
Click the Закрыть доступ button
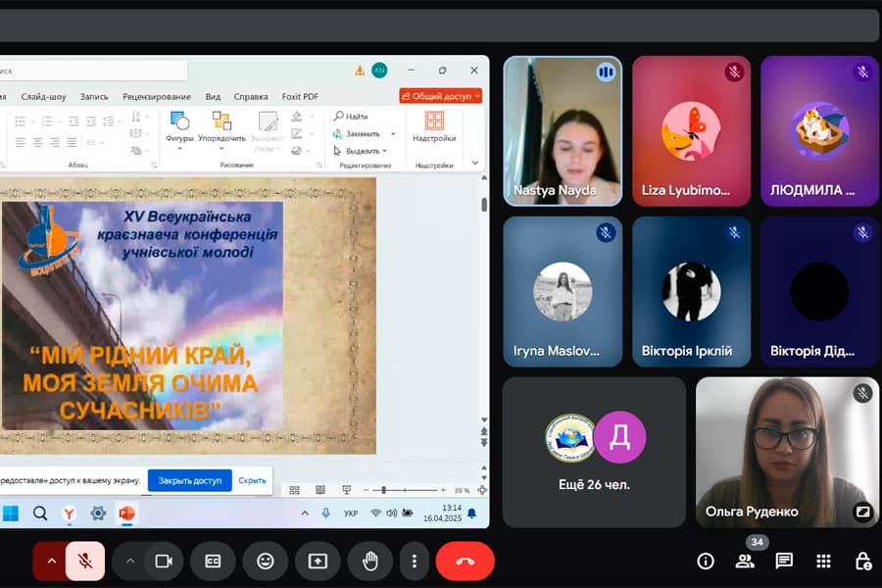pyautogui.click(x=190, y=480)
